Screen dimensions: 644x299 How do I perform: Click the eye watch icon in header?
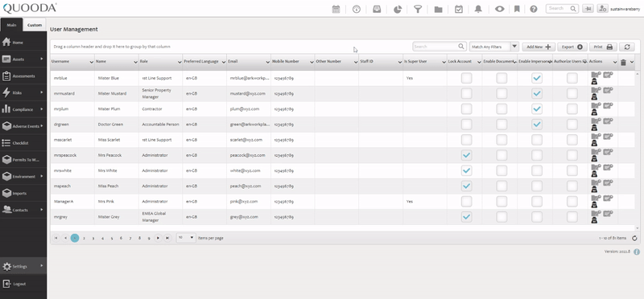(499, 9)
